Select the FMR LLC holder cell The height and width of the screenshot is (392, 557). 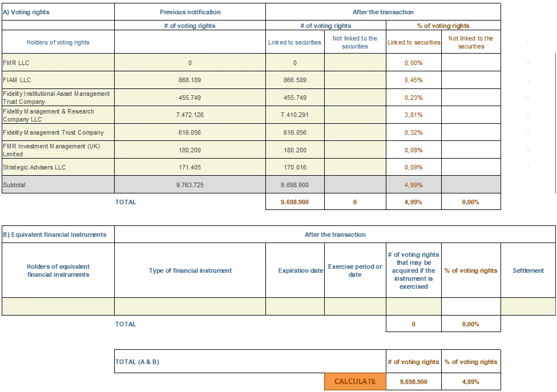(x=58, y=63)
